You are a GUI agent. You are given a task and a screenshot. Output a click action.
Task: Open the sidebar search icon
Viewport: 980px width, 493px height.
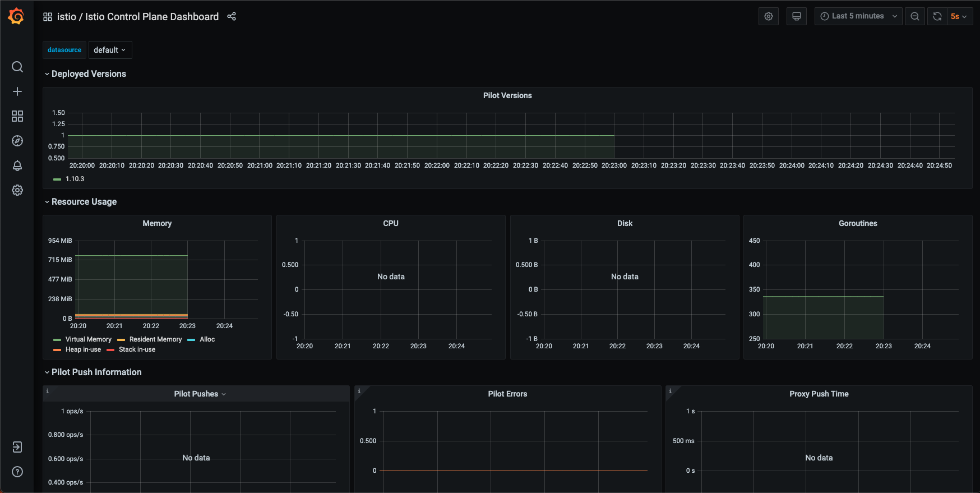click(17, 67)
